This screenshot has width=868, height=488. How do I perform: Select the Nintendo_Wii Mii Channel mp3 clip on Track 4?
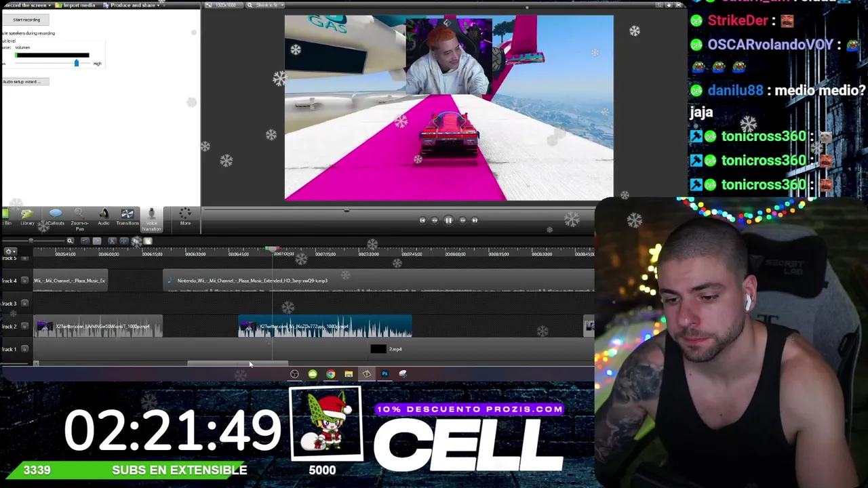378,281
